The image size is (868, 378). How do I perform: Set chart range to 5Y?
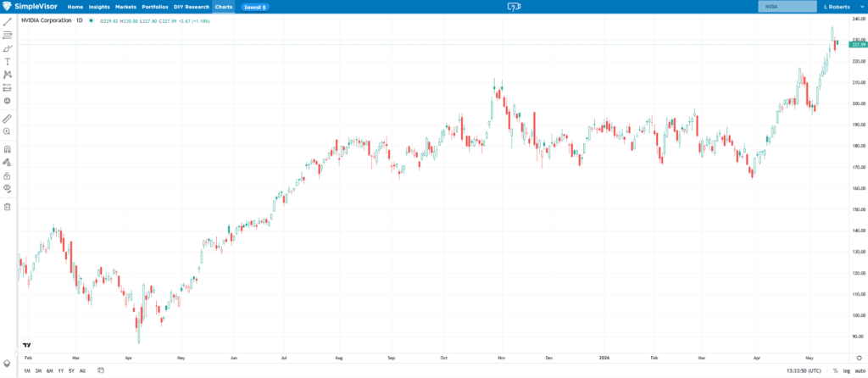tap(71, 370)
